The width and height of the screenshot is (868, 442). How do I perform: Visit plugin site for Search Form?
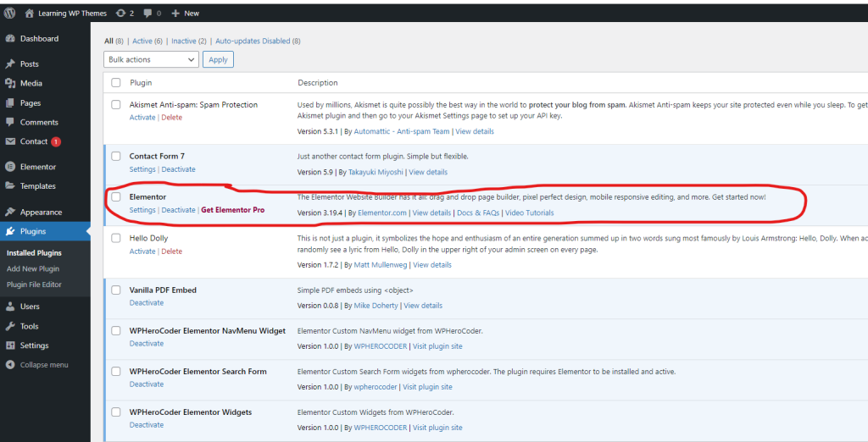427,387
